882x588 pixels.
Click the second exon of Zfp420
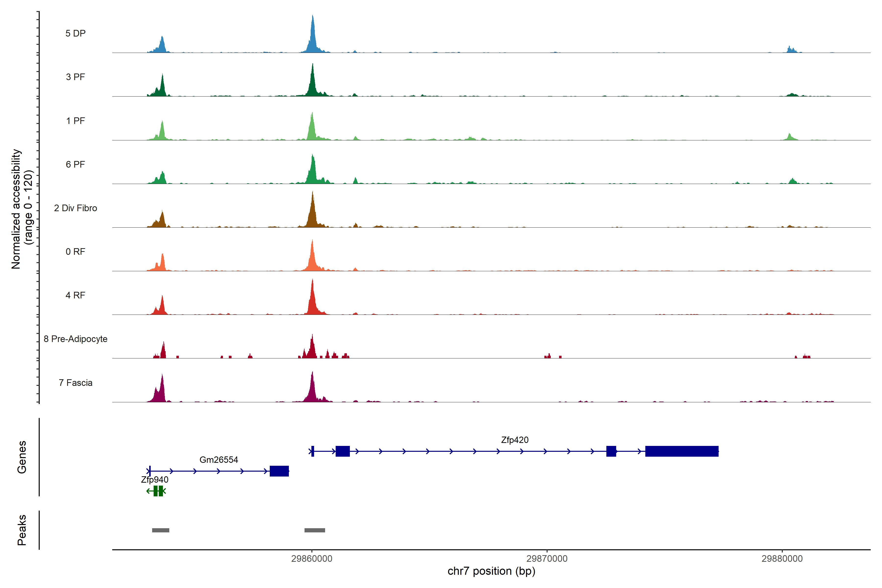pos(342,451)
